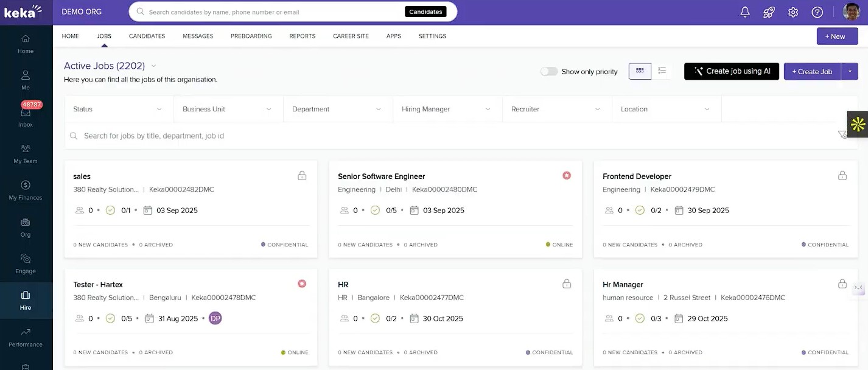This screenshot has width=868, height=370.
Task: Click the + Create Job button
Action: pyautogui.click(x=812, y=71)
